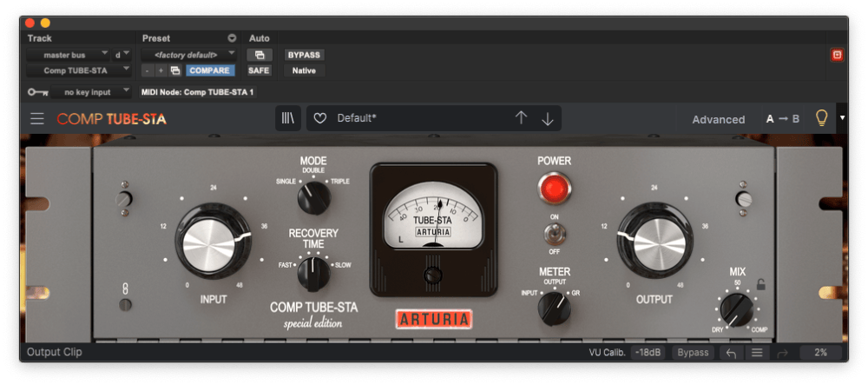Open the no key input dropdown
This screenshot has height=385, width=868.
(91, 92)
